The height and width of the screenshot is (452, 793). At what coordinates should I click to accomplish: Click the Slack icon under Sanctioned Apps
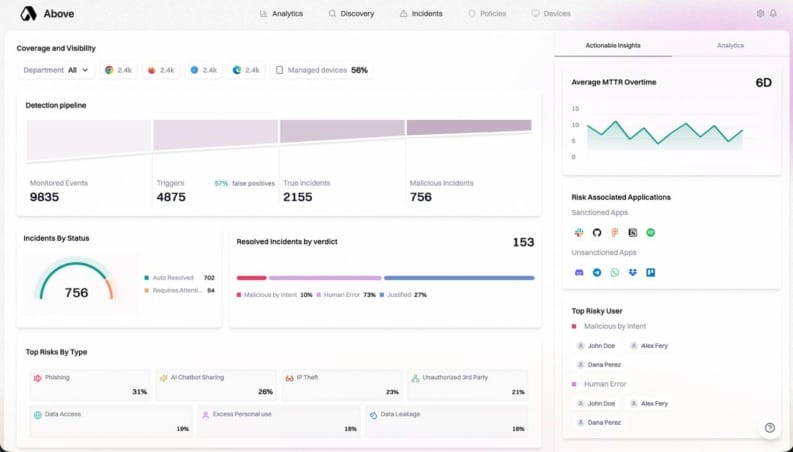coord(579,233)
